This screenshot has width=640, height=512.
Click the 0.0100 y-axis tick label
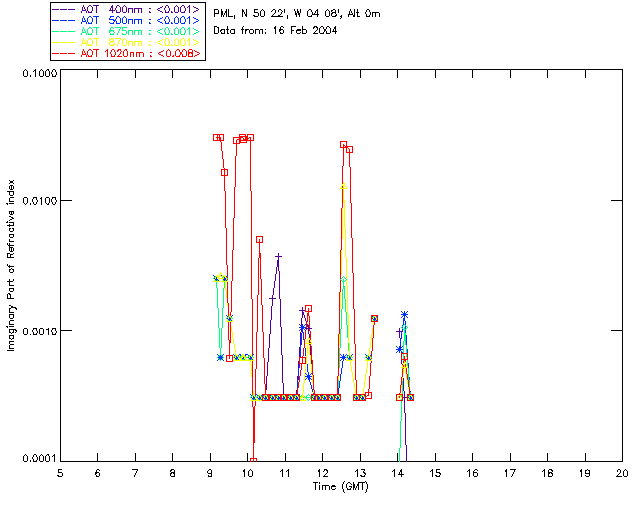tap(39, 200)
